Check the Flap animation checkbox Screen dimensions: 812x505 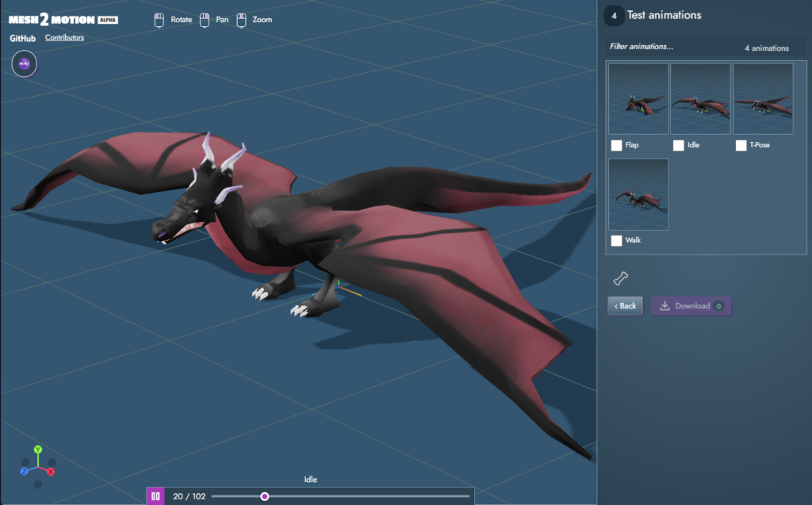coord(616,145)
